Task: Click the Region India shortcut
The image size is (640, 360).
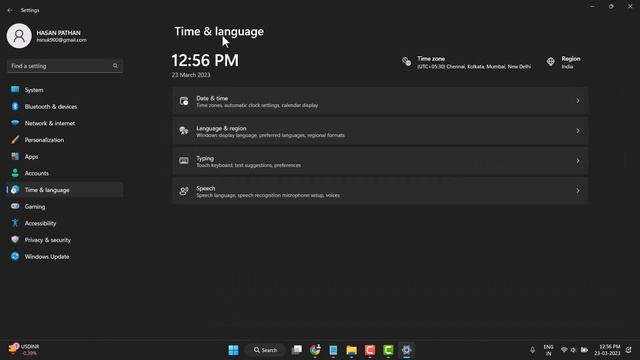Action: click(x=564, y=62)
